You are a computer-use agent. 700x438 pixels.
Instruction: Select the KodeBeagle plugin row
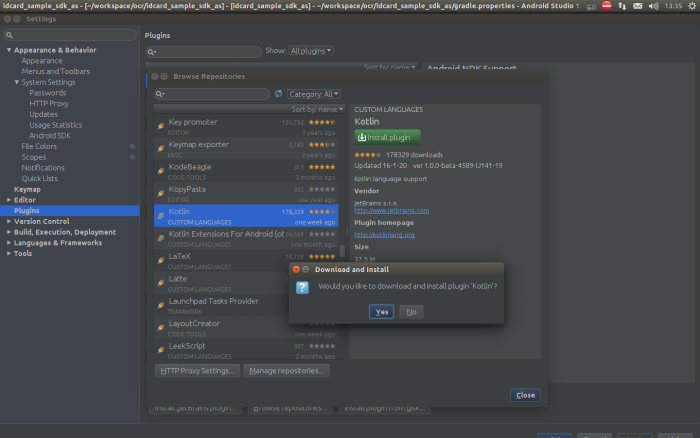pos(246,171)
